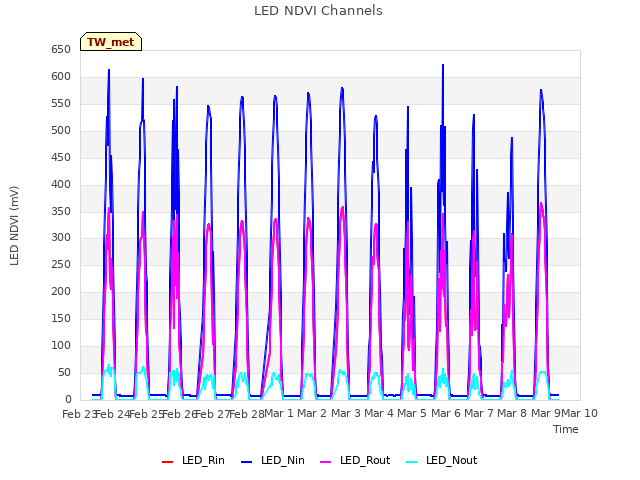Click the x-axis tick Mar 10
The height and width of the screenshot is (480, 640).
(579, 413)
